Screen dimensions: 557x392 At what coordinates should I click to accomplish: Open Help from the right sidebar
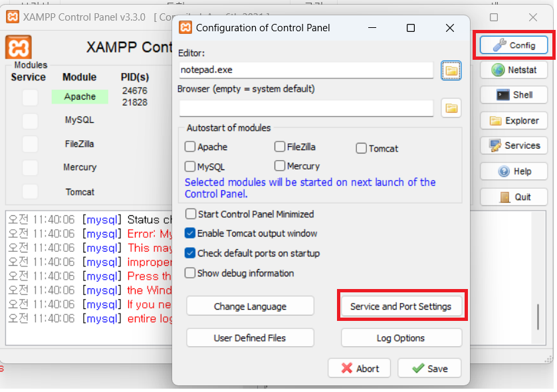[514, 171]
